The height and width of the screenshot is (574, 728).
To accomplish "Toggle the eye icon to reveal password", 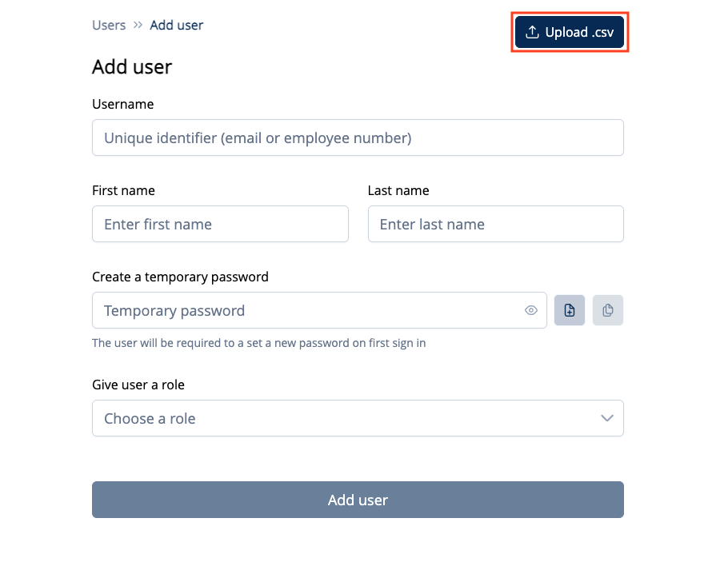I will (530, 310).
